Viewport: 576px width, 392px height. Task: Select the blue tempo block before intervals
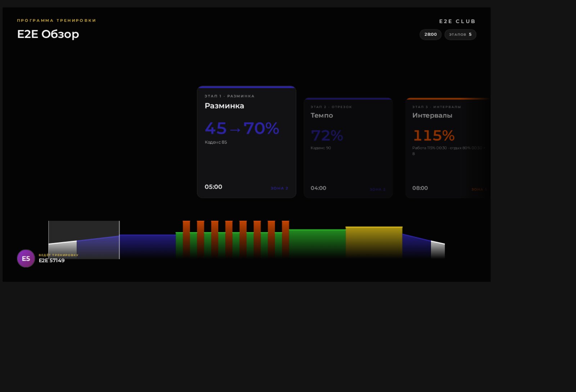pos(148,247)
